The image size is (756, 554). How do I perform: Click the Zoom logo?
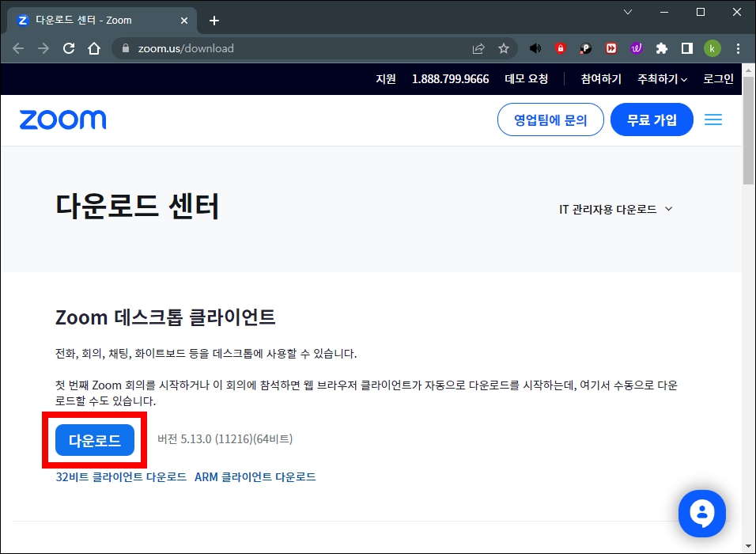click(62, 120)
